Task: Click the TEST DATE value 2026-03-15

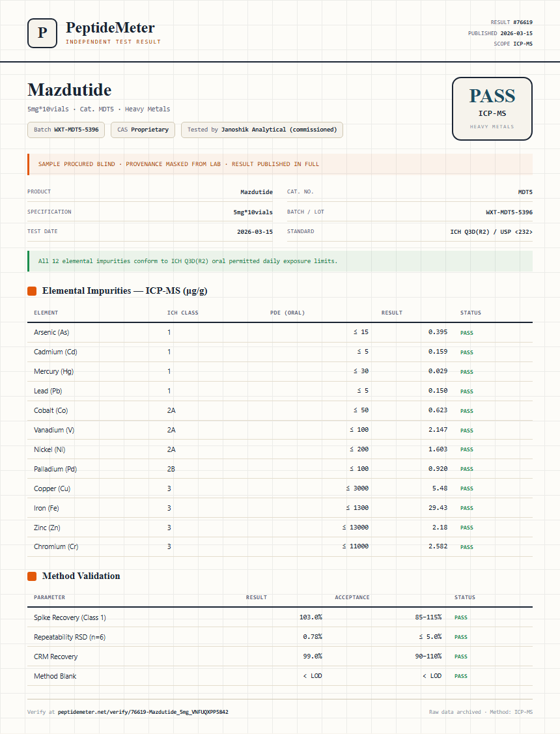Action: (255, 232)
